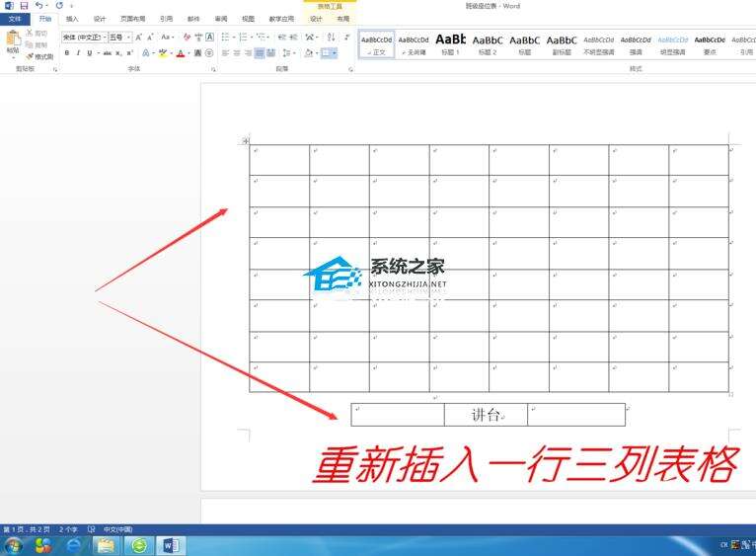Center-align the paragraph text
The height and width of the screenshot is (556, 756).
(237, 53)
